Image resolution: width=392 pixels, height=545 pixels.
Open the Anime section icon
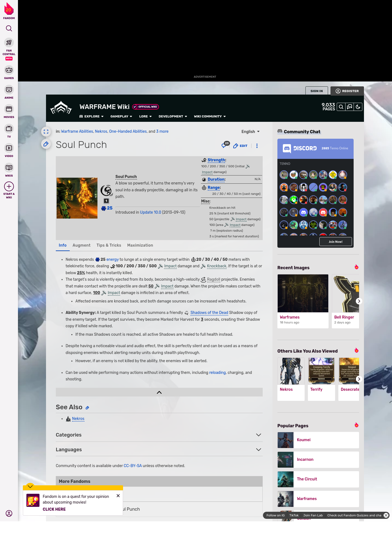coord(9,90)
